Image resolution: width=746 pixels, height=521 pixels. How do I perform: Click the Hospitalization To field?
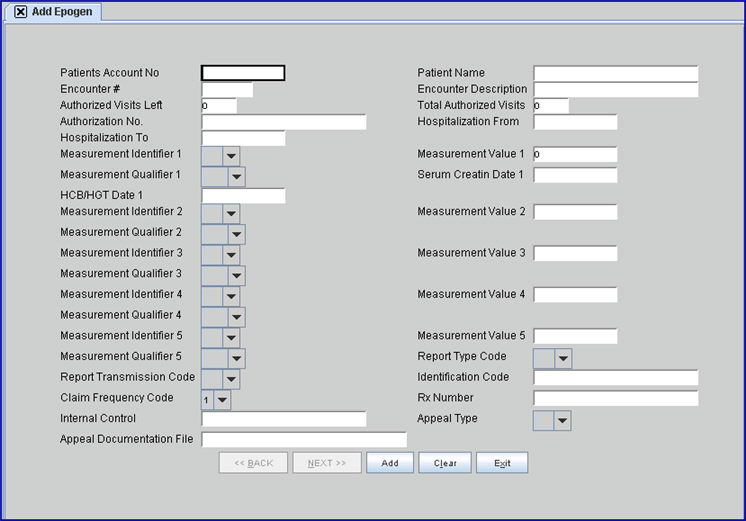243,138
